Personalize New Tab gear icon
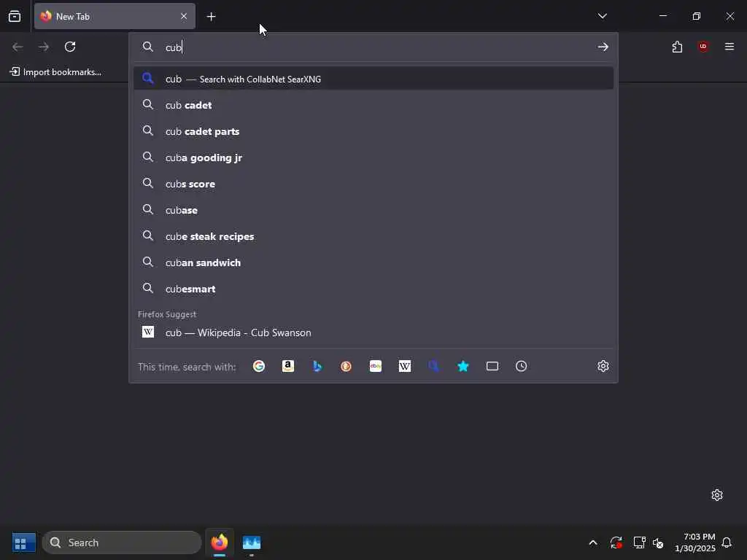The image size is (747, 560). [x=717, y=495]
